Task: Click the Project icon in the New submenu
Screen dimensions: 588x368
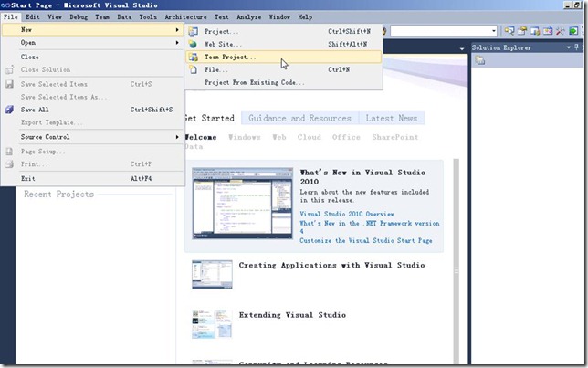Action: [x=194, y=32]
